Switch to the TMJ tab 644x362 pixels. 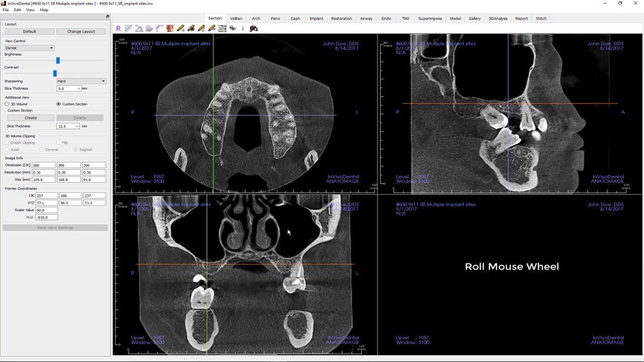406,19
